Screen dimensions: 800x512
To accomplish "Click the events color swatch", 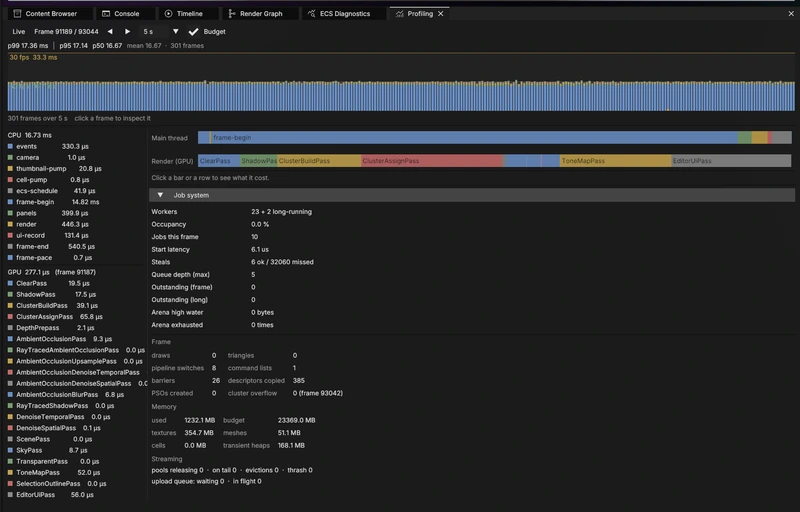I will click(10, 146).
